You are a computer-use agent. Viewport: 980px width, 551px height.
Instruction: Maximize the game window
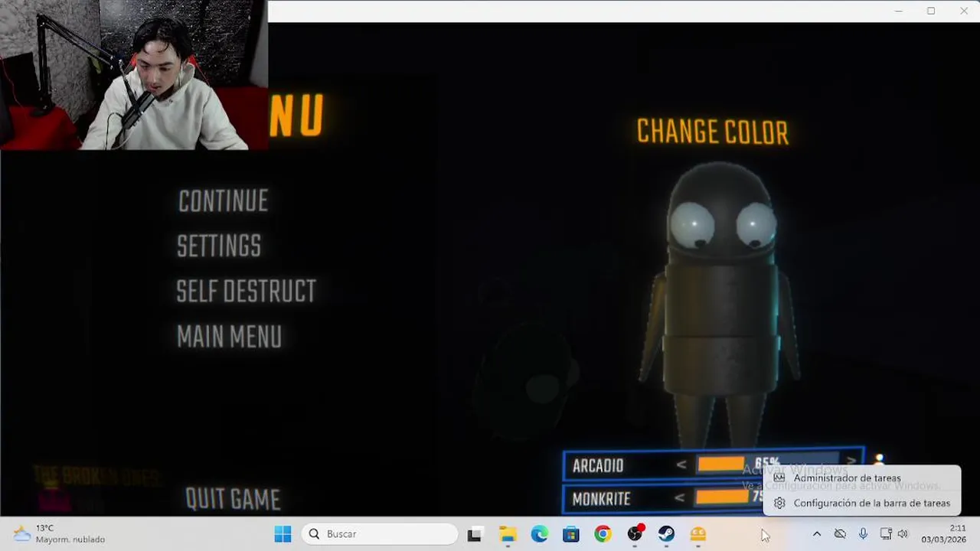click(931, 11)
